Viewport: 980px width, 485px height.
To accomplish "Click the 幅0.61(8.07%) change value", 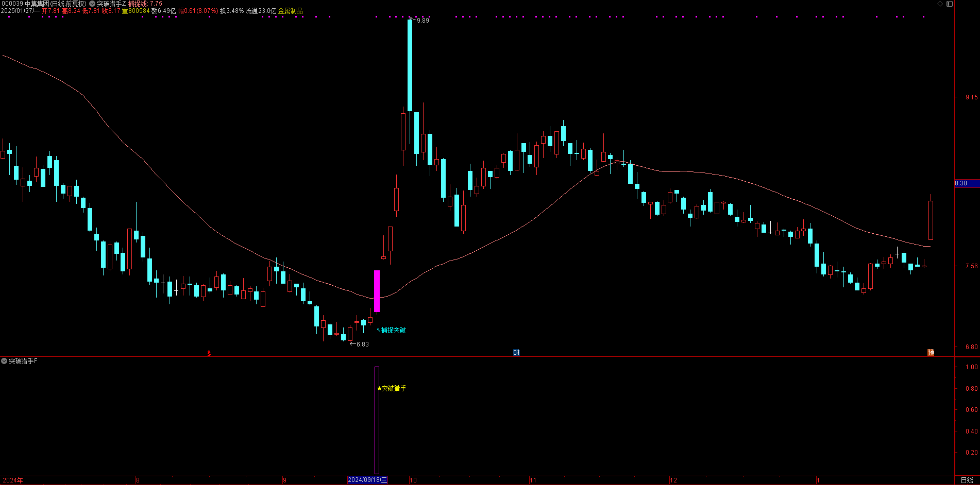I will [198, 11].
